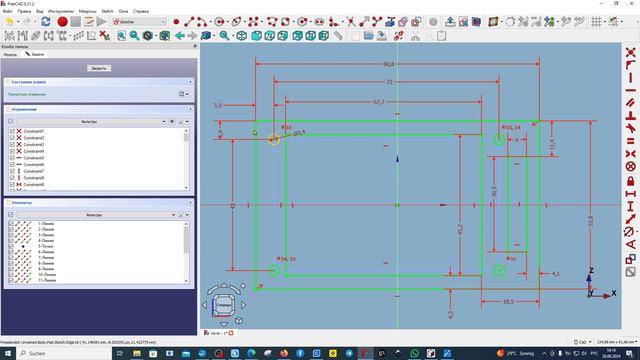
Task: Open constraints list settings dropdown arrow
Action: 187,122
